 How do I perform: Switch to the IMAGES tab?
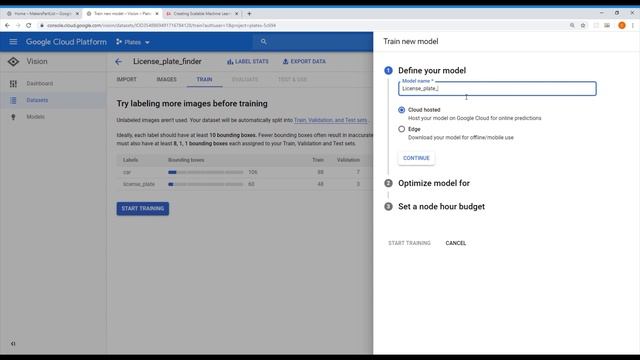167,79
